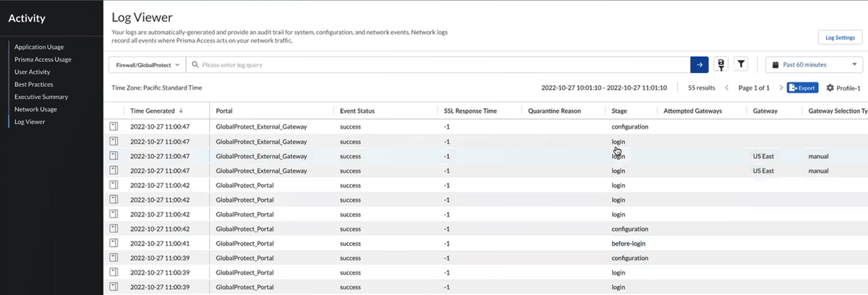Click the Log Settings button
The width and height of the screenshot is (868, 295).
pos(839,38)
